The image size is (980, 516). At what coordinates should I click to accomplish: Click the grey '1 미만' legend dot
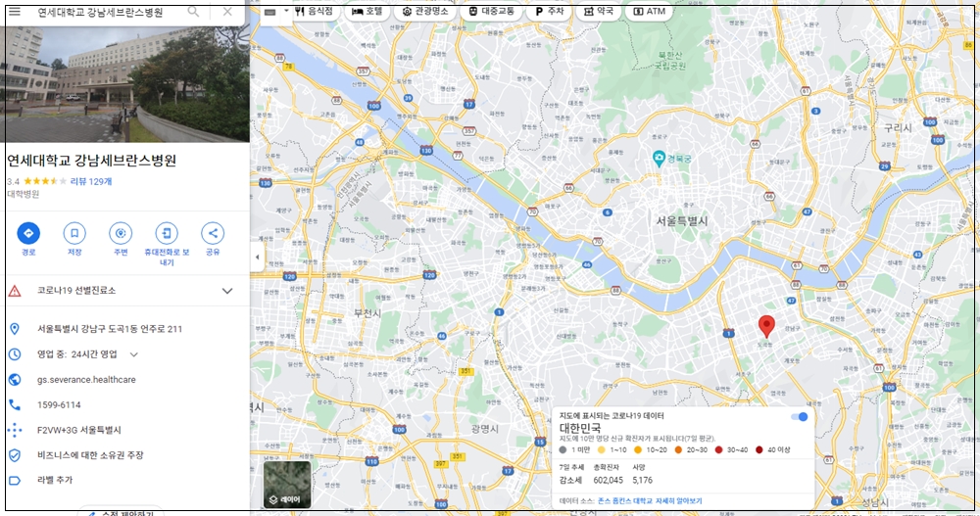pyautogui.click(x=563, y=449)
